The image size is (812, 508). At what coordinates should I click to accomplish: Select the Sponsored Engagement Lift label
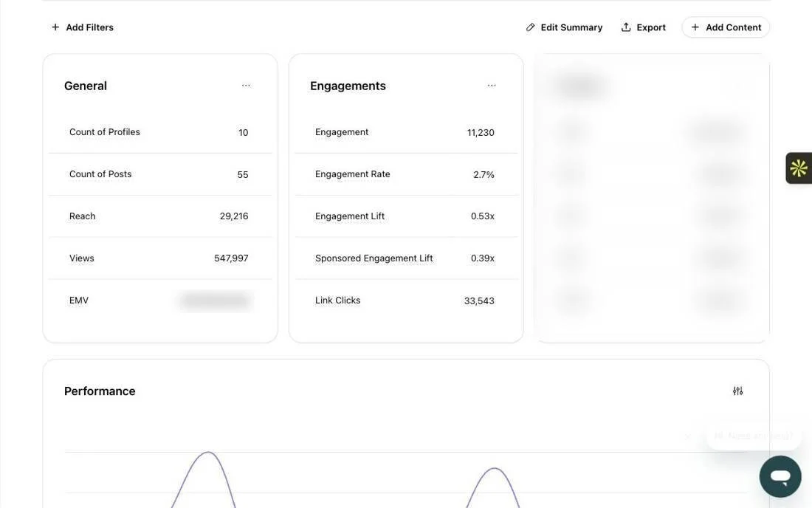tap(374, 258)
